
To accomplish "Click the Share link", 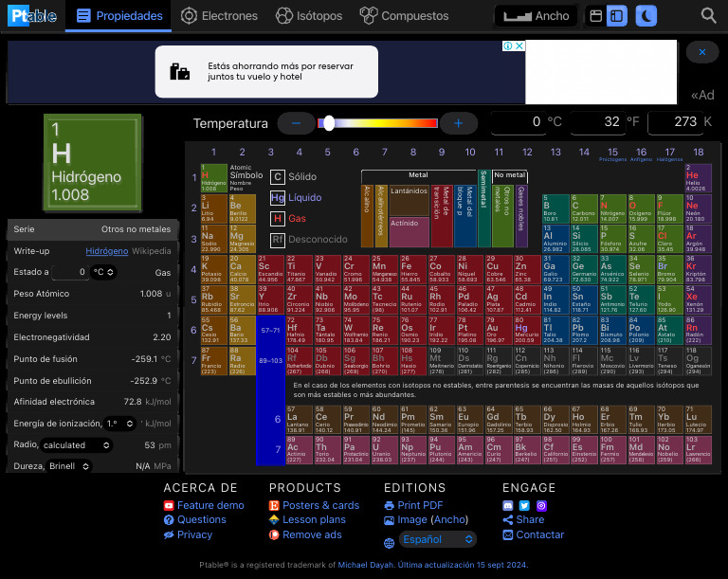I will (523, 519).
